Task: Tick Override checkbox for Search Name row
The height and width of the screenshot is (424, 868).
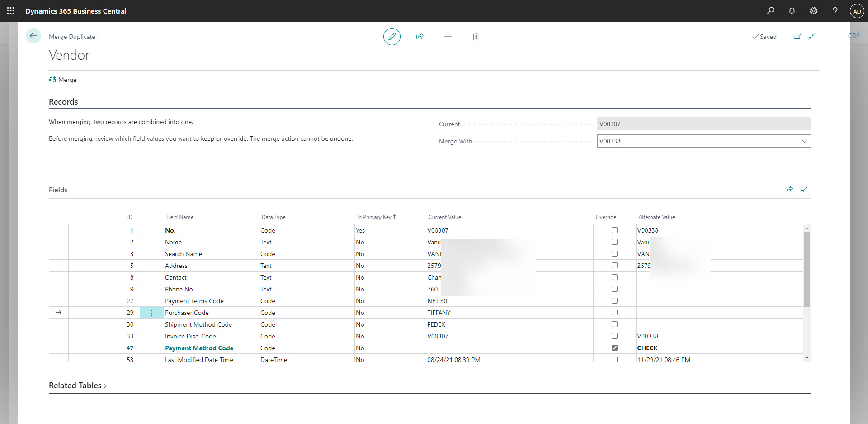Action: [x=614, y=254]
